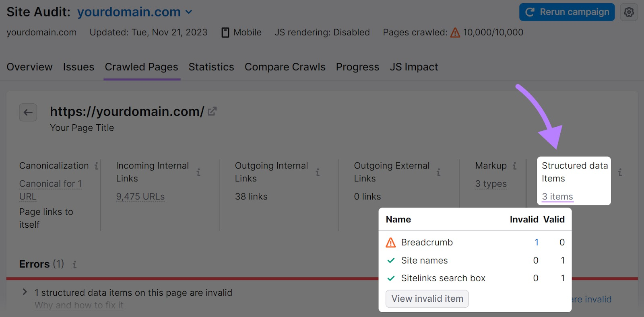Expand the invalid structured data error entry
This screenshot has height=317, width=644.
pyautogui.click(x=24, y=292)
